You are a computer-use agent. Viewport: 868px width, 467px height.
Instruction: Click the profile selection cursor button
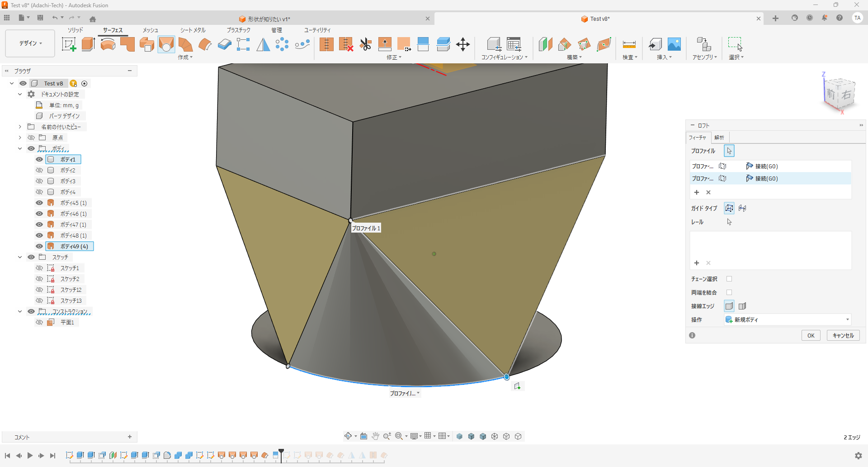pos(729,151)
